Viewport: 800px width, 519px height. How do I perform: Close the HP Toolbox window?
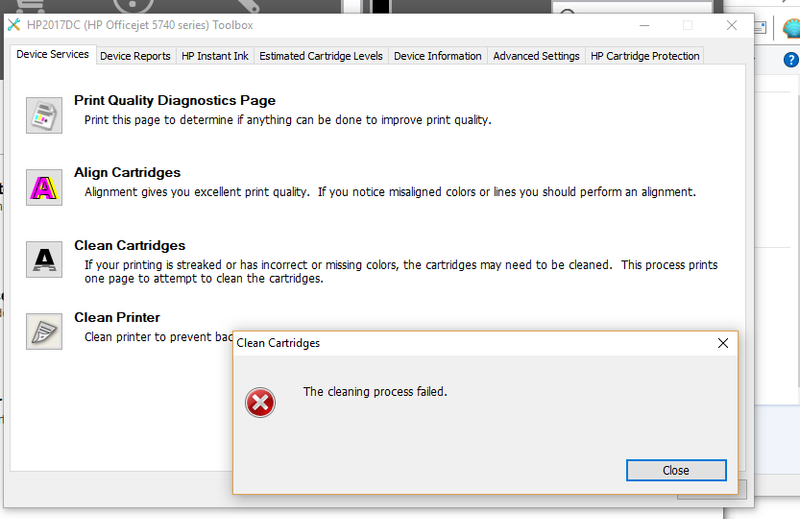(732, 25)
